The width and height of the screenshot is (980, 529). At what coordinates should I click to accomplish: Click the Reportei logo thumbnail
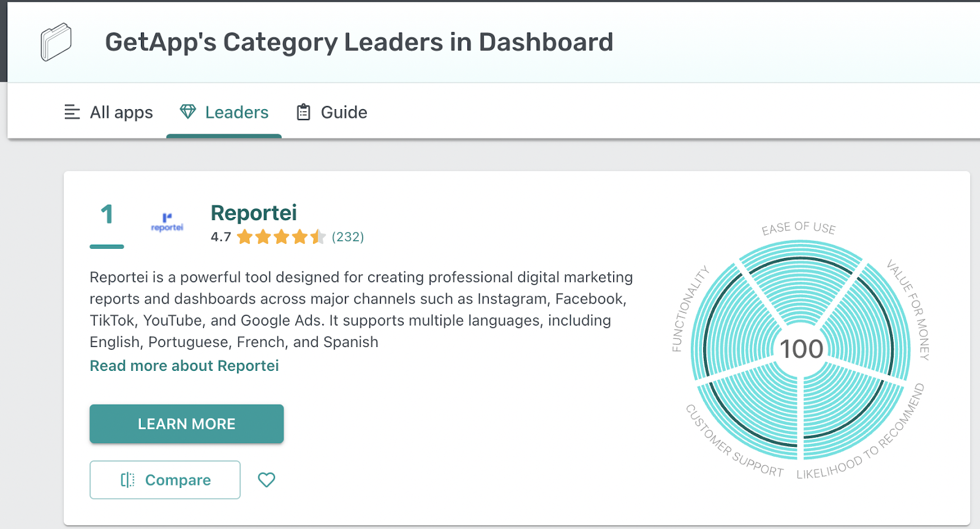click(x=167, y=223)
